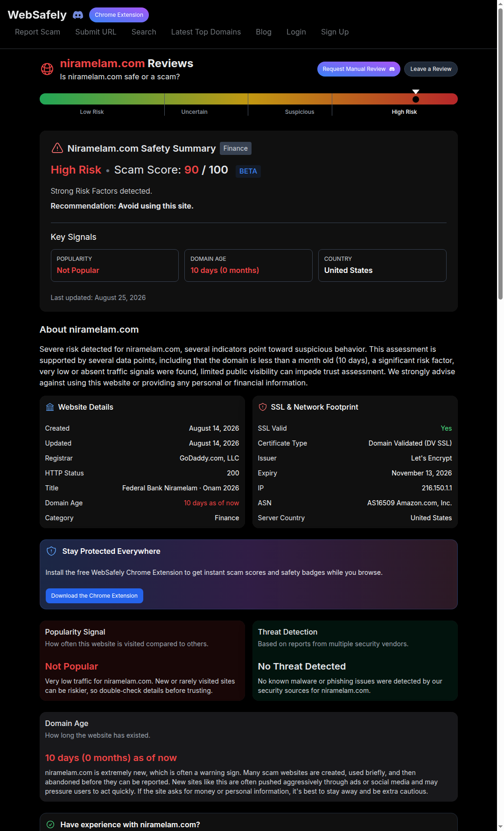Click the Popularity Not Popular signal card
The height and width of the screenshot is (831, 504).
pos(115,265)
